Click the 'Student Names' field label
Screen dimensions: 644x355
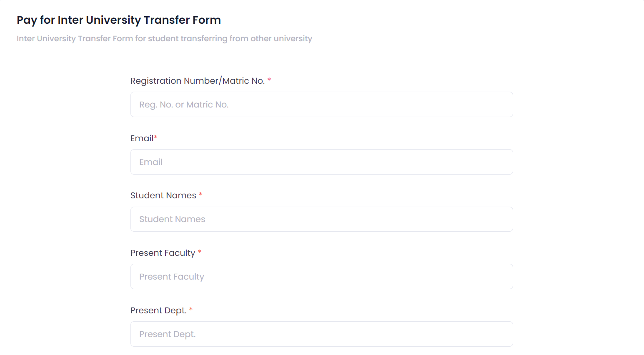pyautogui.click(x=163, y=195)
